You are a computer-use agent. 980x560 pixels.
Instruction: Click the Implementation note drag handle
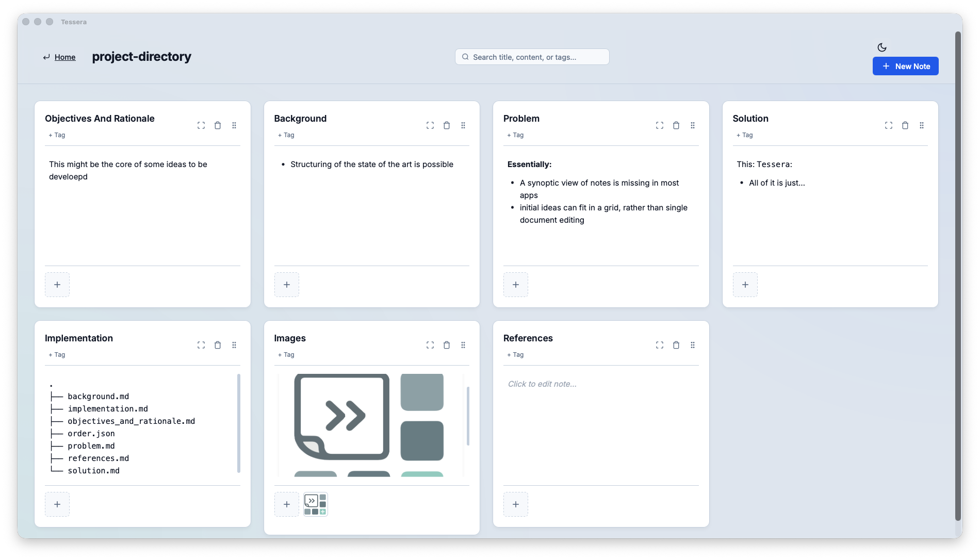(234, 345)
